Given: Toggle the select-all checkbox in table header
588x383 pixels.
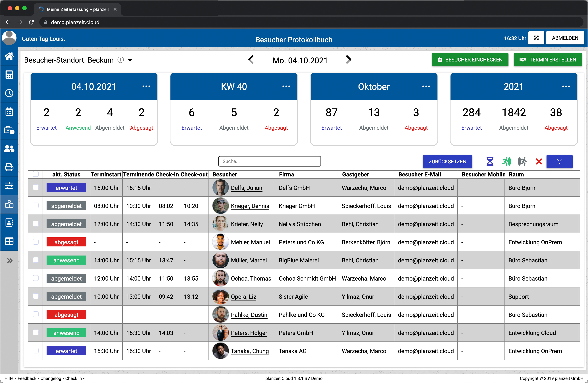Looking at the screenshot, I should point(36,174).
